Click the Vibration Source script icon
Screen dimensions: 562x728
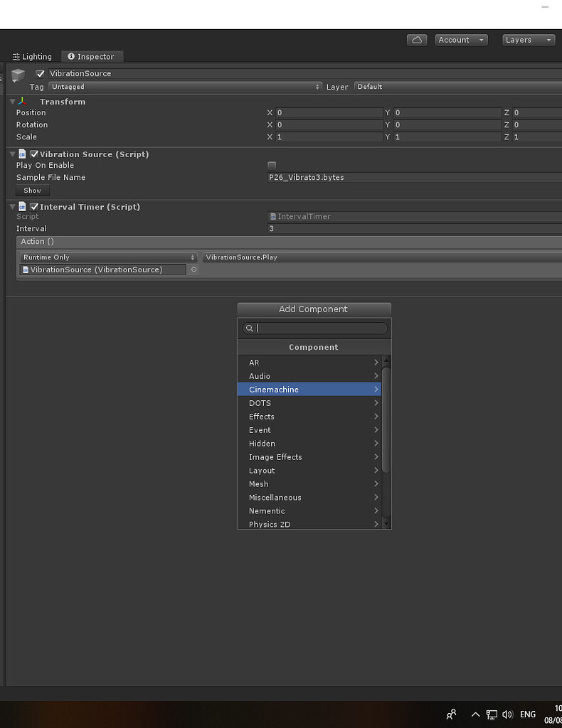coord(22,154)
